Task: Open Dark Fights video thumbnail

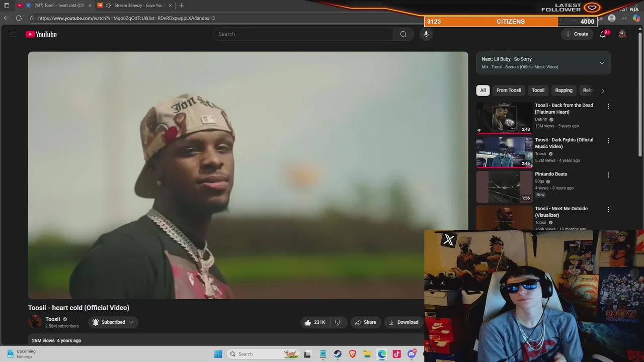Action: click(x=504, y=152)
